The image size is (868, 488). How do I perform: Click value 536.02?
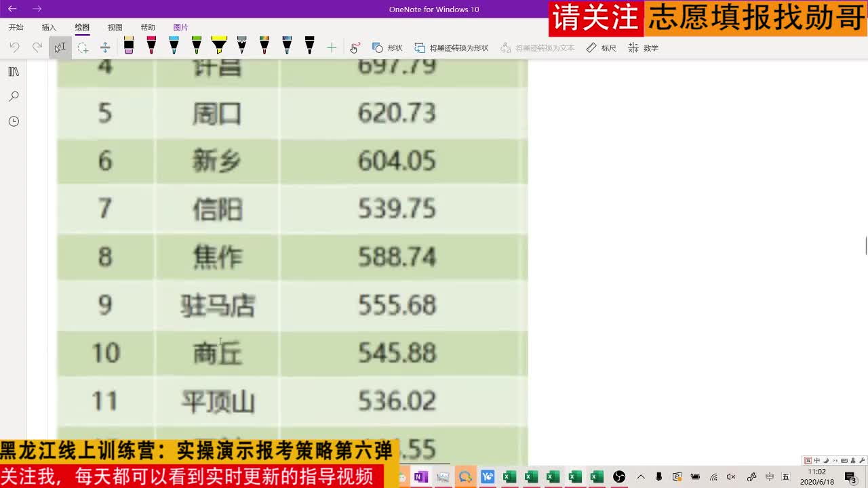tap(397, 402)
